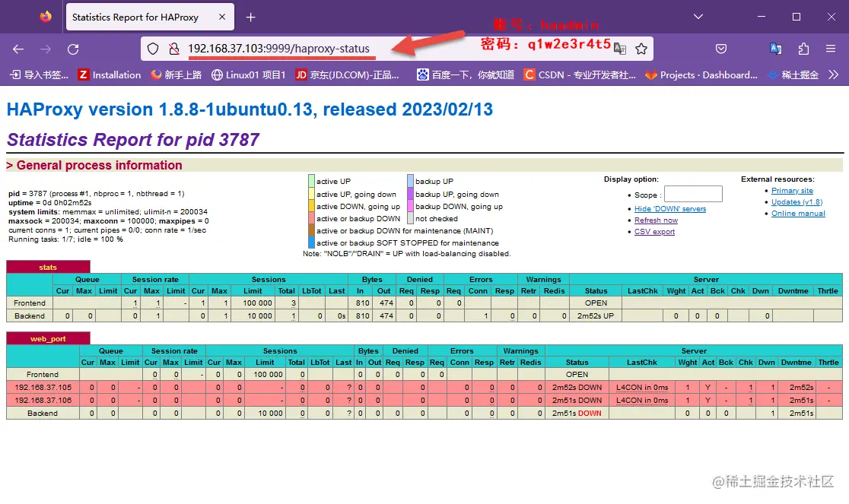Open a new browser tab with plus

pos(250,17)
